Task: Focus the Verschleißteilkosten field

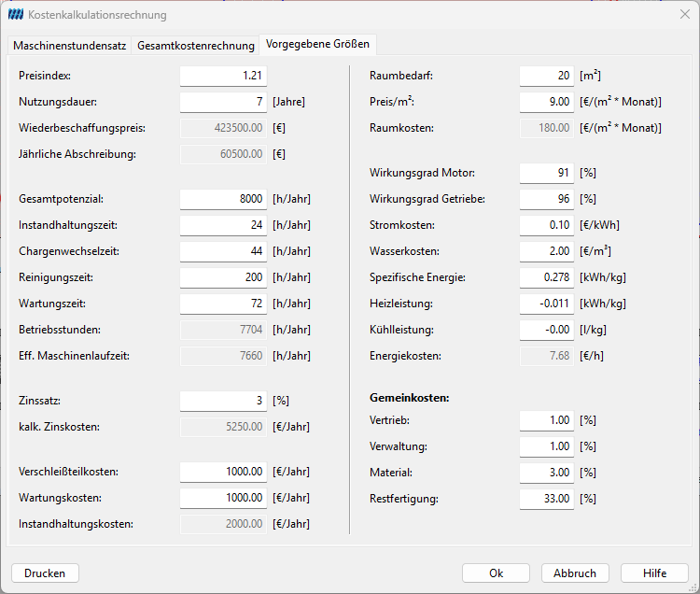Action: tap(224, 472)
